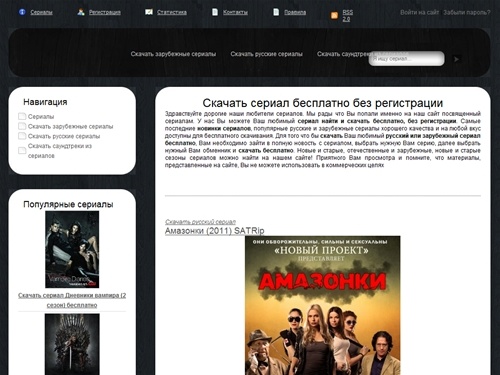This screenshot has width=500, height=375.
Task: Open the RSS 2.0 link
Action: [348, 15]
